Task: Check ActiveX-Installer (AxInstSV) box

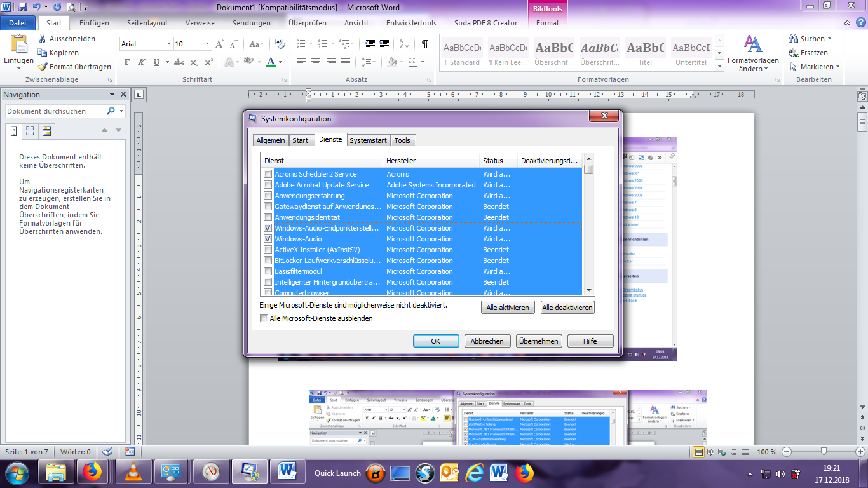Action: [268, 250]
